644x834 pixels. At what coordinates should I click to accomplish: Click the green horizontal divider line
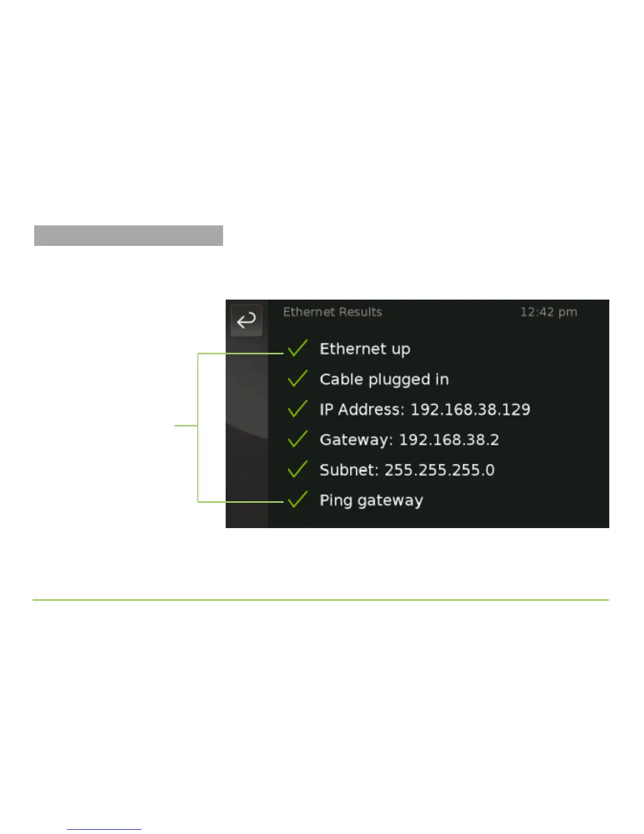point(320,600)
